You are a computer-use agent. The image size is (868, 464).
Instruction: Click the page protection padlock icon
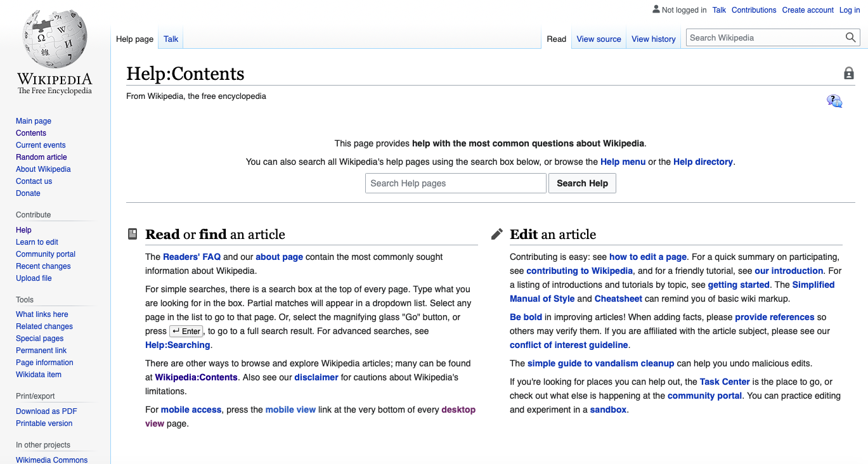(849, 74)
